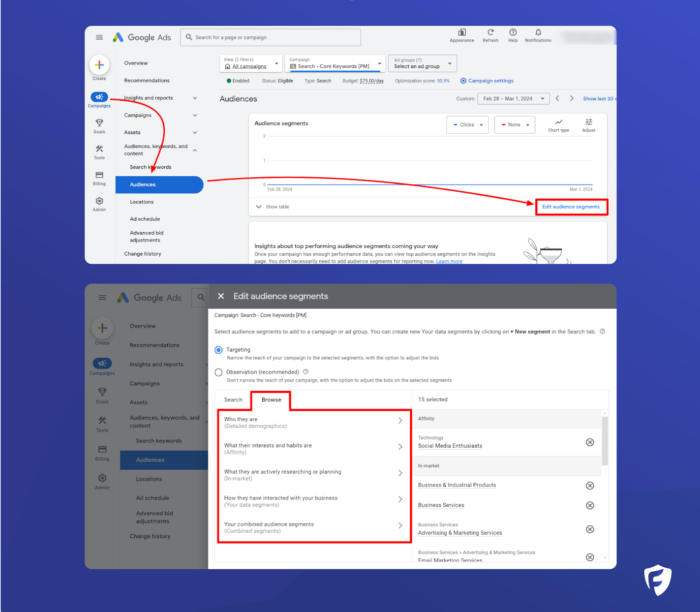This screenshot has height=612, width=700.
Task: Select Locations in top panel menu
Action: (x=141, y=202)
